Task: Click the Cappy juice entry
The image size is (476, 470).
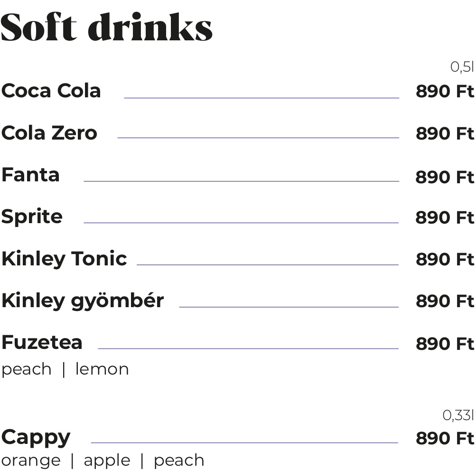Action: click(36, 438)
